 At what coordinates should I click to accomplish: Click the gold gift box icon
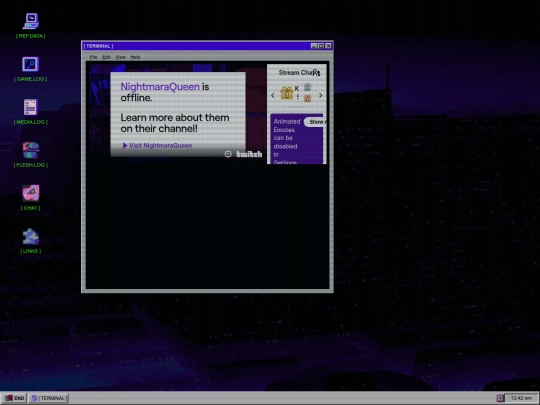(286, 93)
